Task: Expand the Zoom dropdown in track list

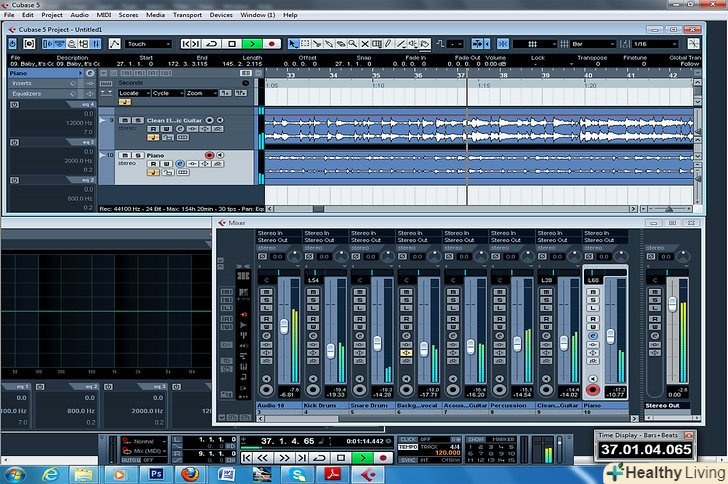Action: pos(200,92)
